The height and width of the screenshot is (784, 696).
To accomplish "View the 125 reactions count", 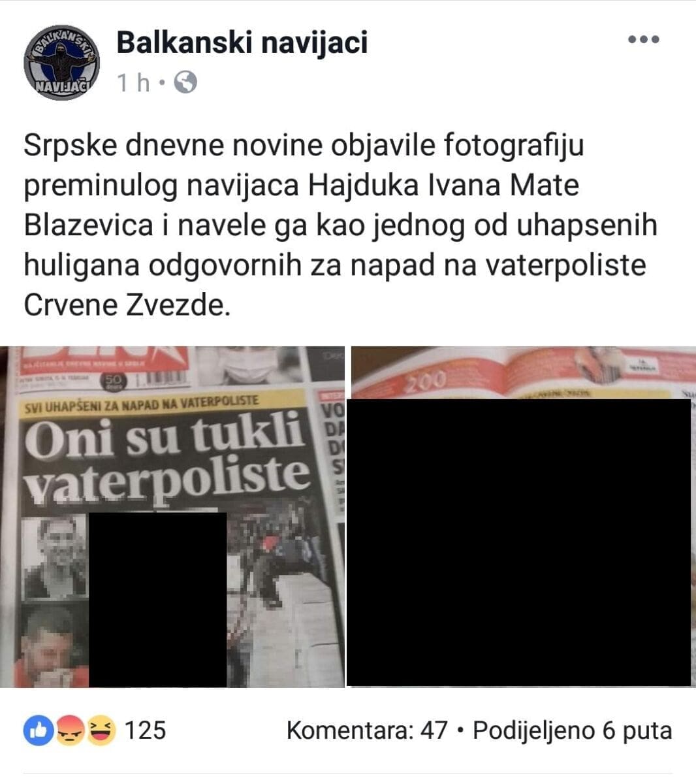I will 146,730.
